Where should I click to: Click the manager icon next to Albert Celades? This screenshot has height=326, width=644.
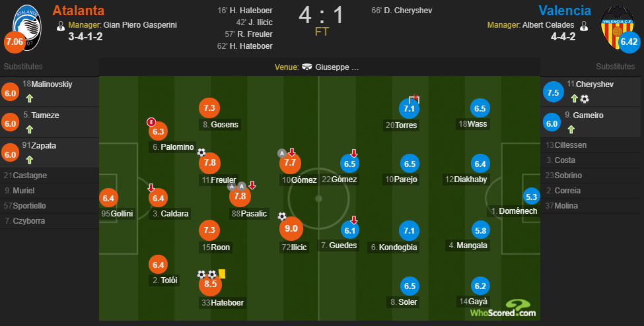tap(583, 26)
